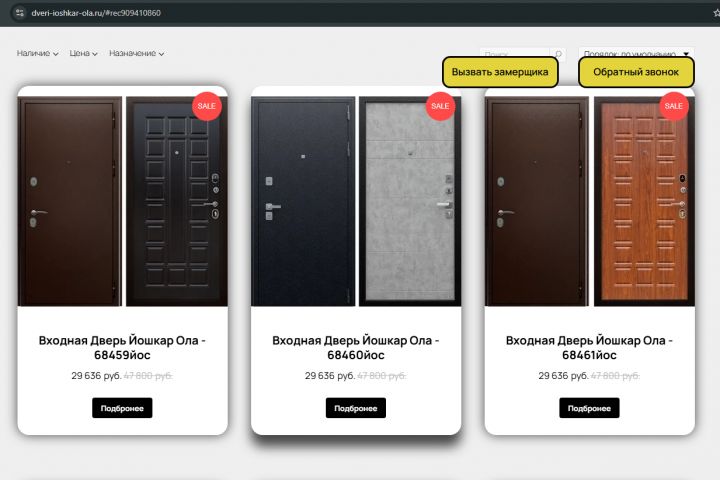Image resolution: width=720 pixels, height=480 pixels.
Task: Expand the Наличие filter
Action: (38, 53)
